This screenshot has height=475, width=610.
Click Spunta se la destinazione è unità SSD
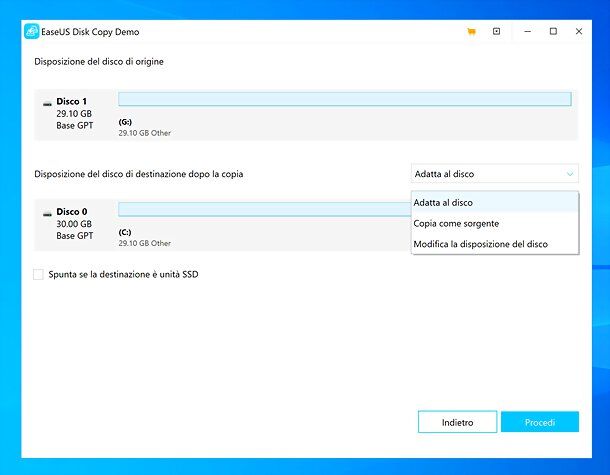pos(123,274)
